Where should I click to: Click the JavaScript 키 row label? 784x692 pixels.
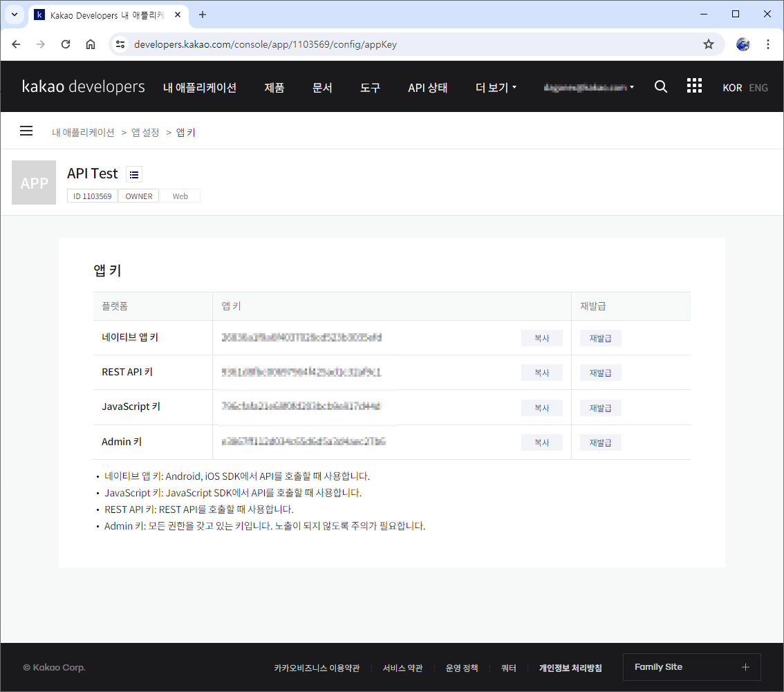(x=131, y=406)
